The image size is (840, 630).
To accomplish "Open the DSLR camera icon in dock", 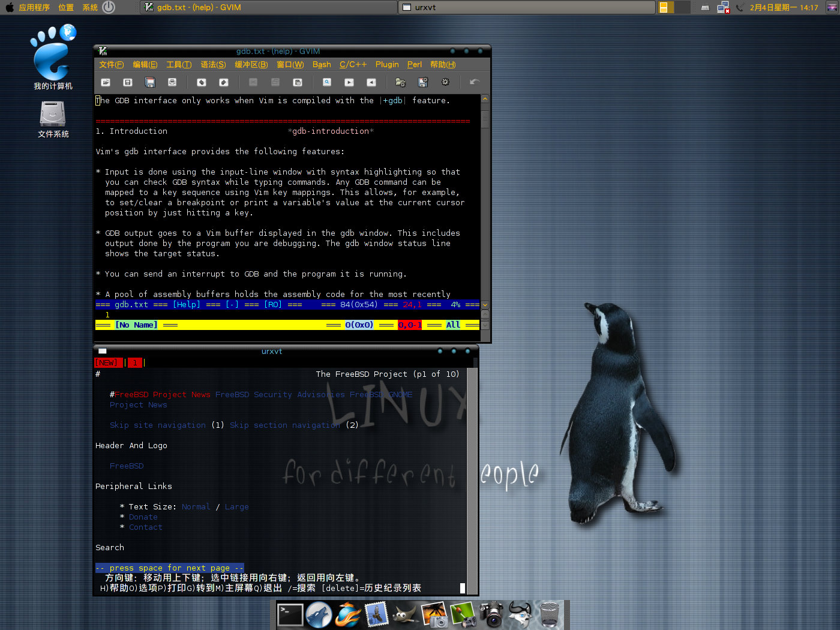I will click(492, 614).
